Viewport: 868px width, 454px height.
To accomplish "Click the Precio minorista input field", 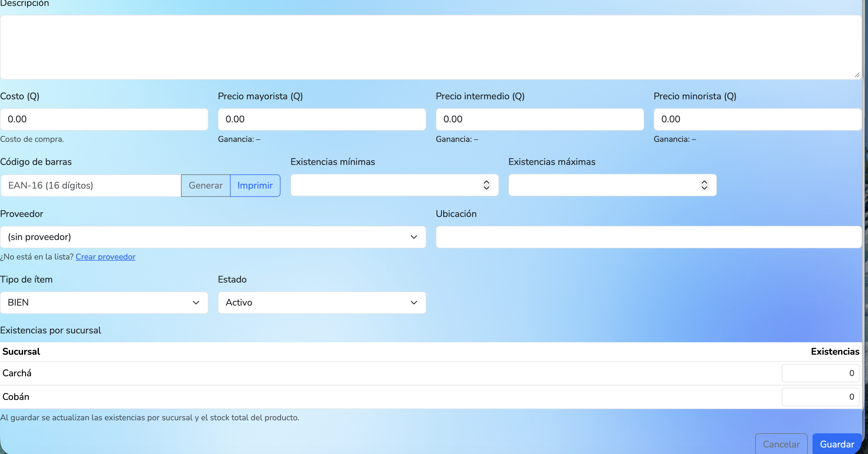I will [x=757, y=119].
